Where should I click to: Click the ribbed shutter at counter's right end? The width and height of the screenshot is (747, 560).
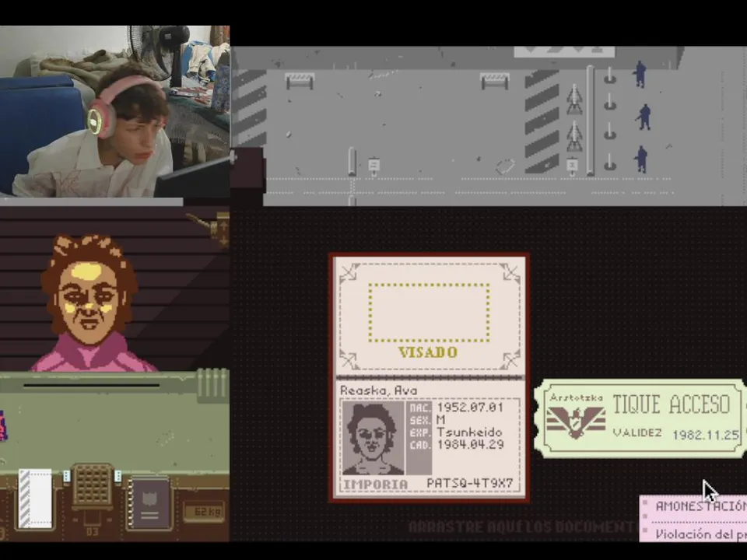(213, 386)
